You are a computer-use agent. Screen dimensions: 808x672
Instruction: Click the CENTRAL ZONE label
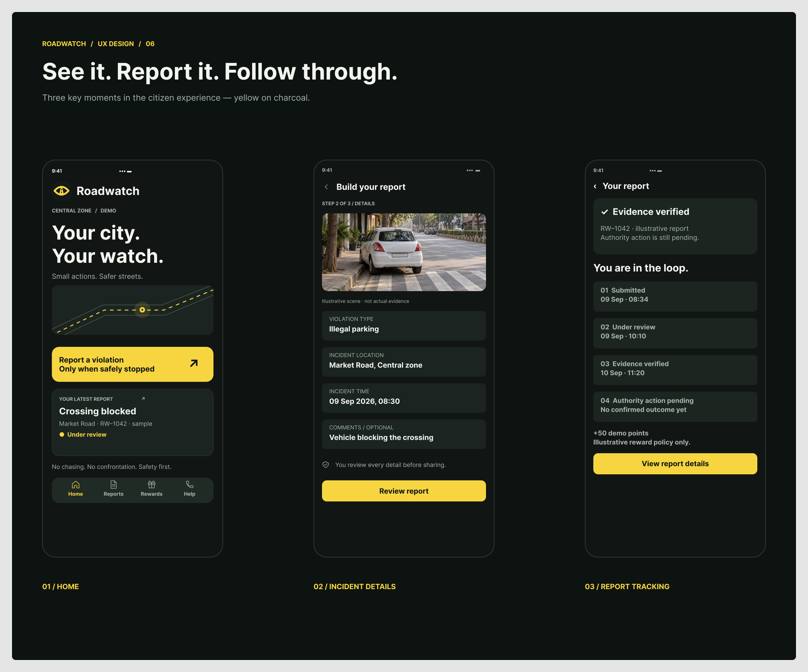[71, 211]
